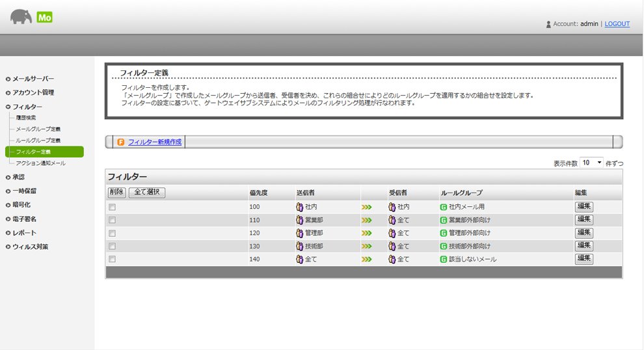The width and height of the screenshot is (644, 350).
Task: Click the 営業部外部向け rule group text
Action: (x=470, y=220)
